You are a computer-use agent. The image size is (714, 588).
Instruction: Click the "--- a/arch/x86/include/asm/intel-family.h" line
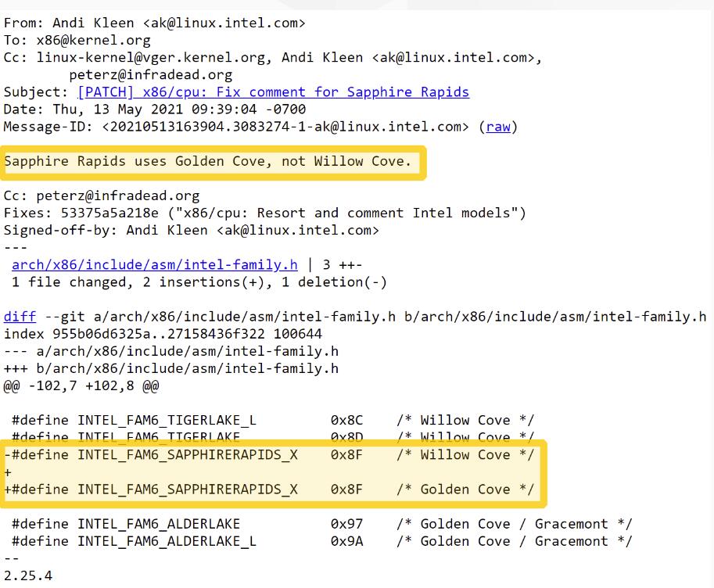(x=170, y=351)
